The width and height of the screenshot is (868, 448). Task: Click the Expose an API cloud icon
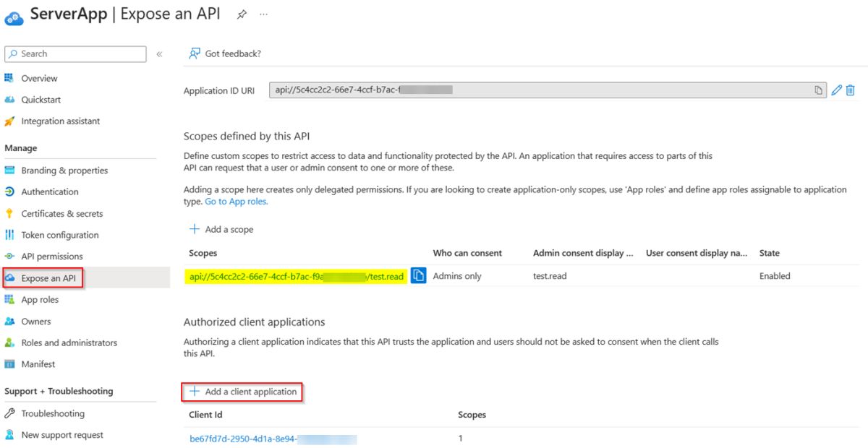click(9, 278)
